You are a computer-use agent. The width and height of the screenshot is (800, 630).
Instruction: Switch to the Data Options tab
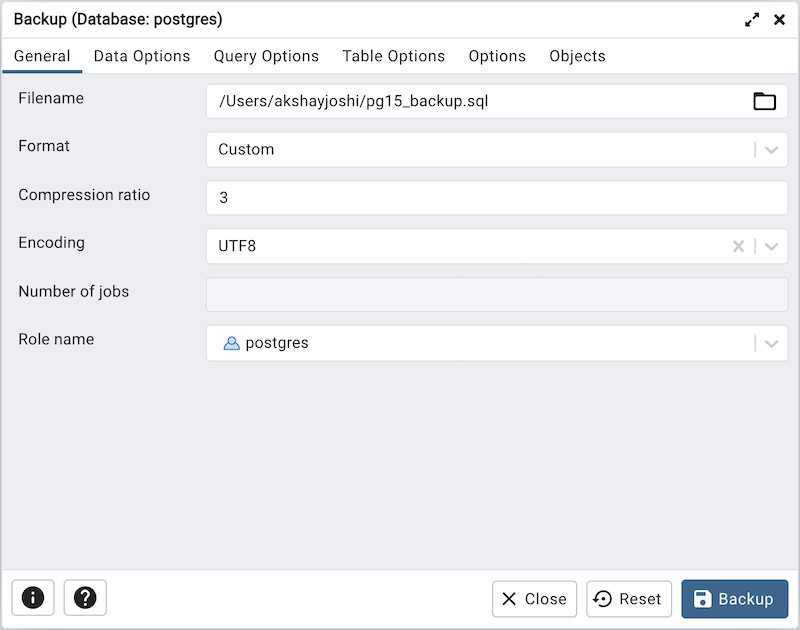tap(141, 56)
